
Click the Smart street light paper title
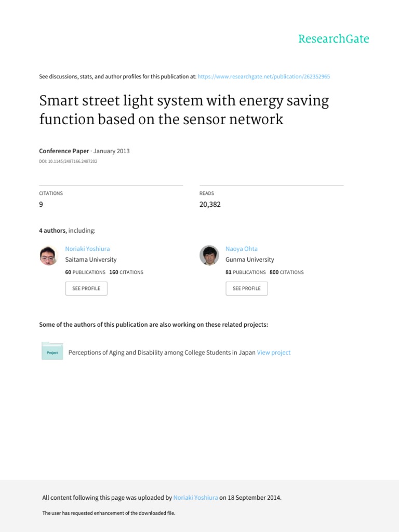pyautogui.click(x=184, y=110)
